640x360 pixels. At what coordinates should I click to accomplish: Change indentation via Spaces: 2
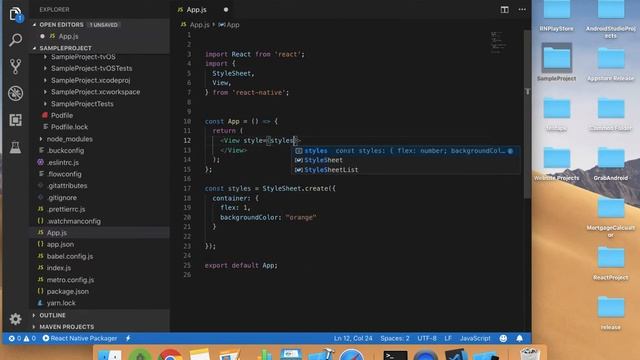tap(395, 338)
